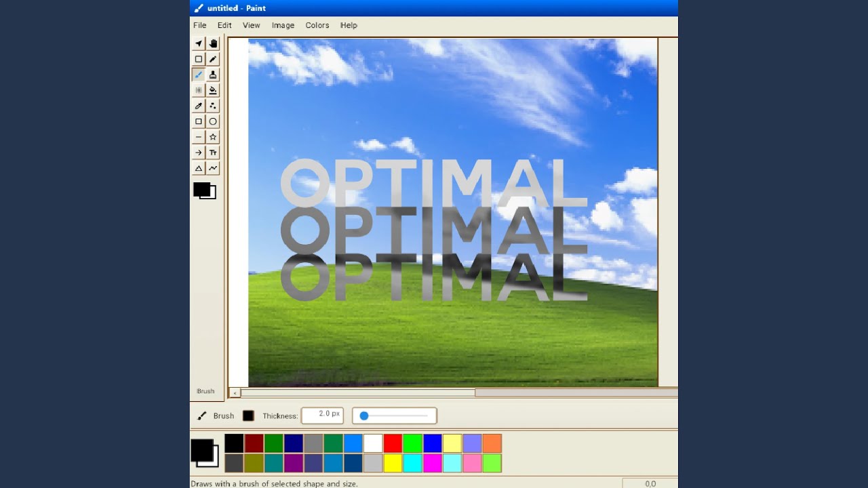Click the black brush color box beside Brush label
The height and width of the screenshot is (488, 868).
pos(248,415)
